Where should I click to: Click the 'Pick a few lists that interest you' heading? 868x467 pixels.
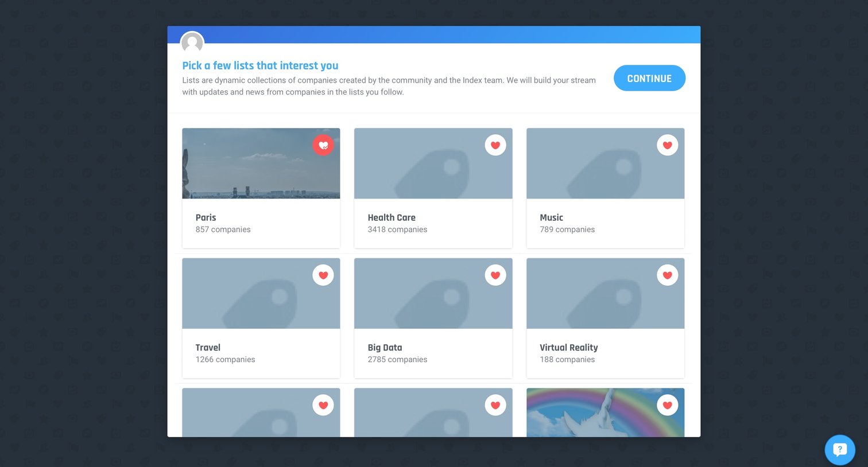(x=260, y=65)
